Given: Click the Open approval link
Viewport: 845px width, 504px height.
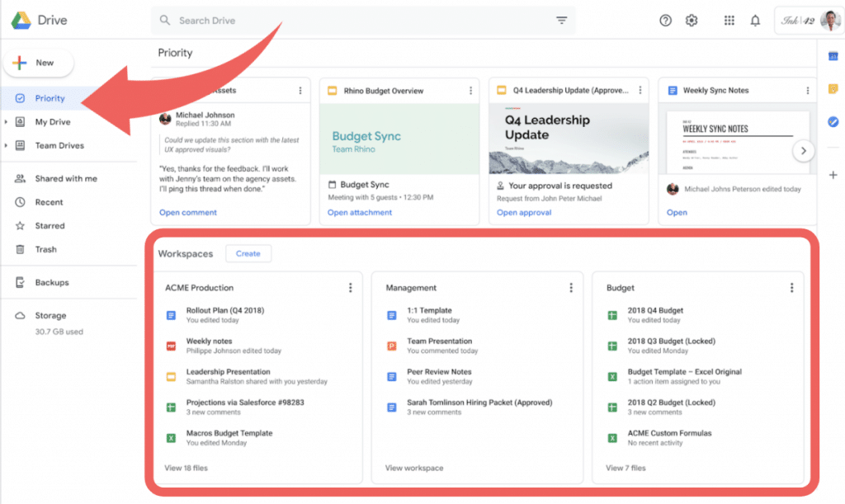Looking at the screenshot, I should [x=524, y=213].
